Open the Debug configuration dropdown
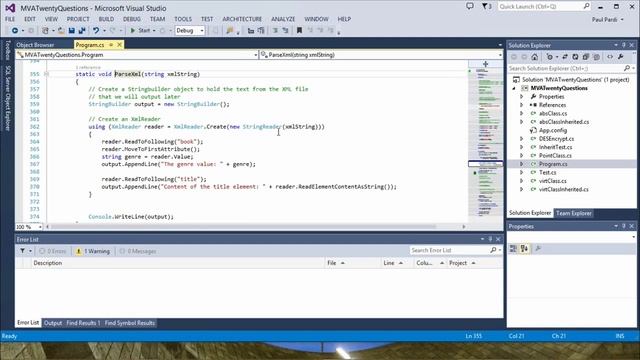Screen dimensions: 640x360 pos(190,31)
